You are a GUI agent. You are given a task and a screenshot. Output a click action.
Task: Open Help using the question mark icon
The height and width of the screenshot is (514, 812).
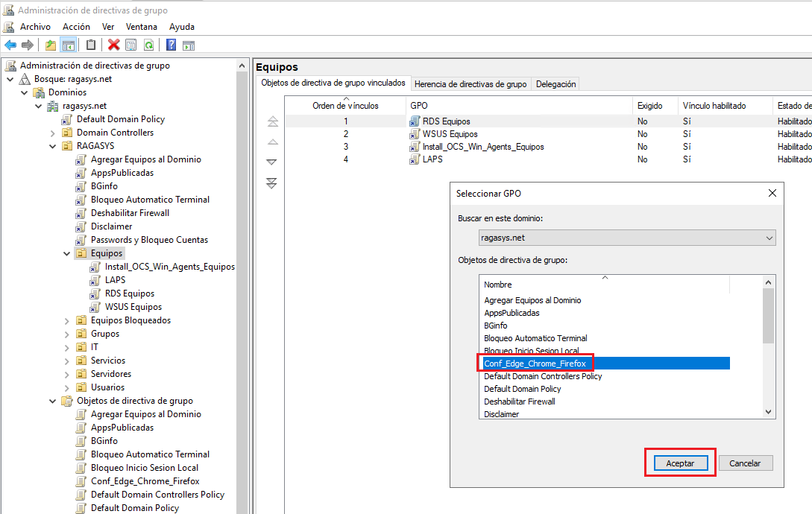click(171, 45)
